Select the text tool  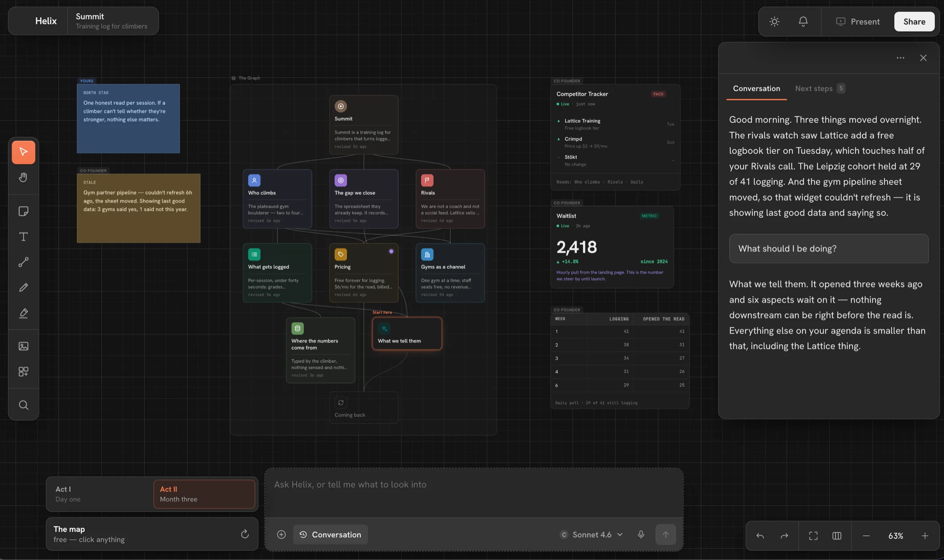pos(24,236)
